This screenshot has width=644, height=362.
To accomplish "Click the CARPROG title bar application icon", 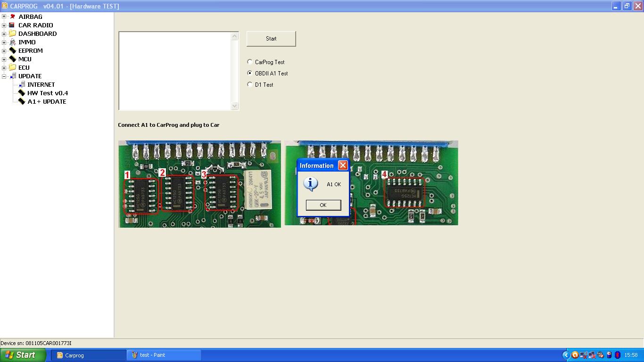I will (x=5, y=6).
